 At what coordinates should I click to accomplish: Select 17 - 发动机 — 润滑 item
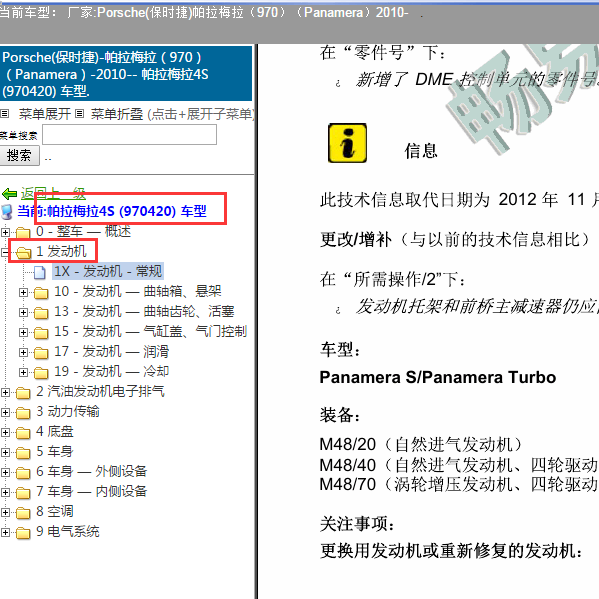click(111, 351)
